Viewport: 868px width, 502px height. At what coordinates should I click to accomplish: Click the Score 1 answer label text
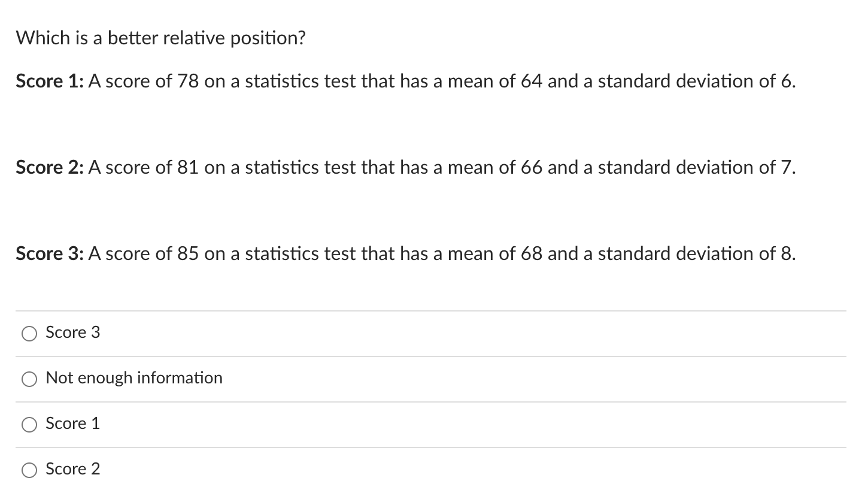(x=72, y=424)
